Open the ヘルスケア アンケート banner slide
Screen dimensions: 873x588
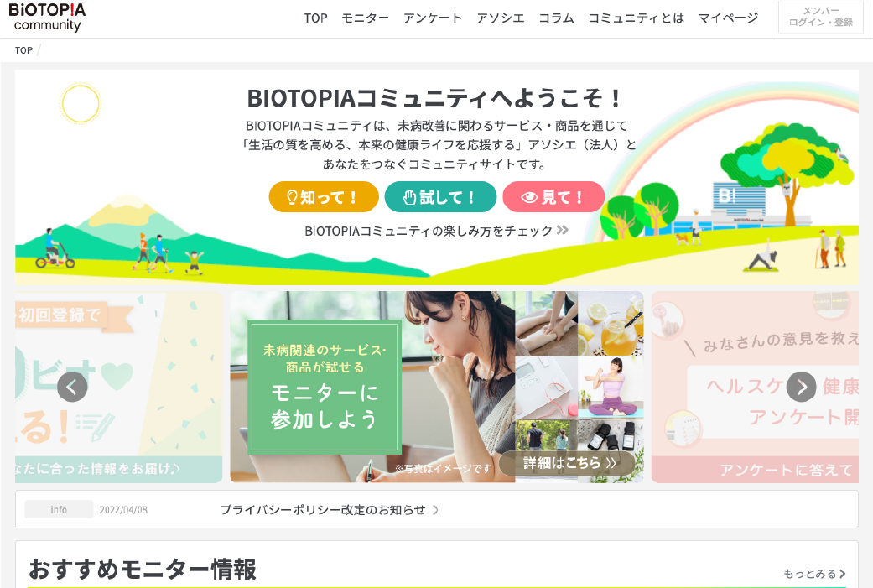[755, 387]
